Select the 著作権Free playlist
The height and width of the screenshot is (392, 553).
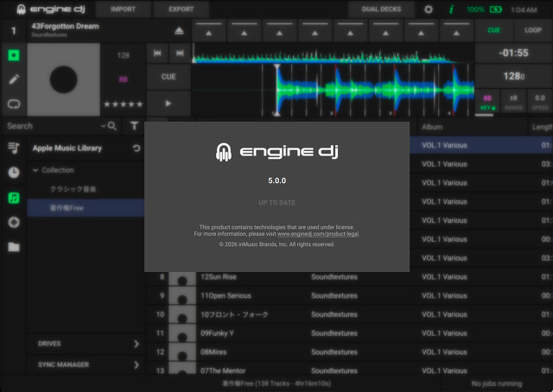click(x=86, y=208)
